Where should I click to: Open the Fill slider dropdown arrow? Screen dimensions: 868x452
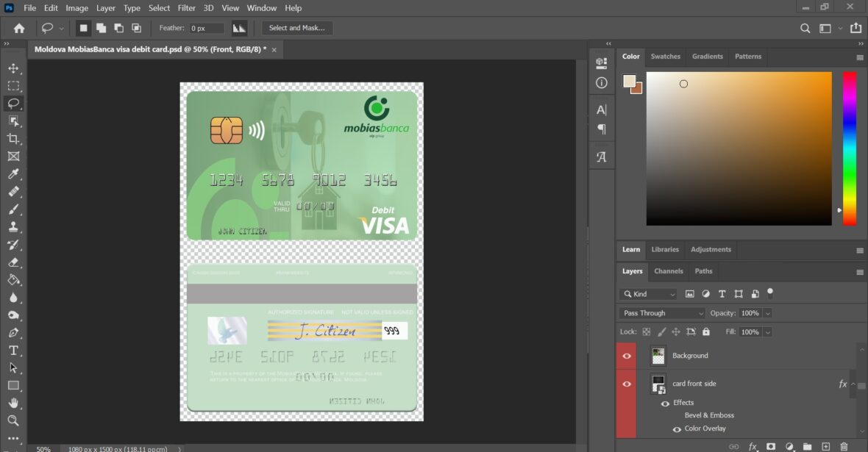click(x=767, y=332)
